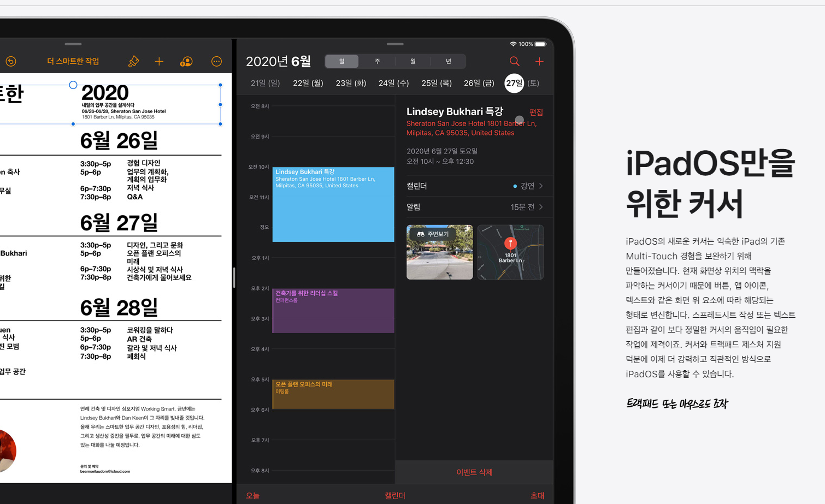Select the highlighted date 27일
The image size is (825, 504).
click(514, 83)
